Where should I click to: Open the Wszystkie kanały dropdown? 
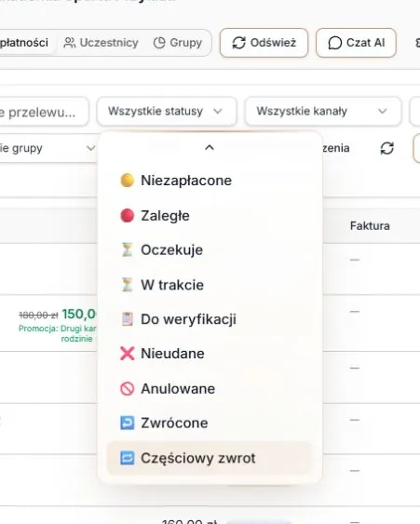click(323, 111)
